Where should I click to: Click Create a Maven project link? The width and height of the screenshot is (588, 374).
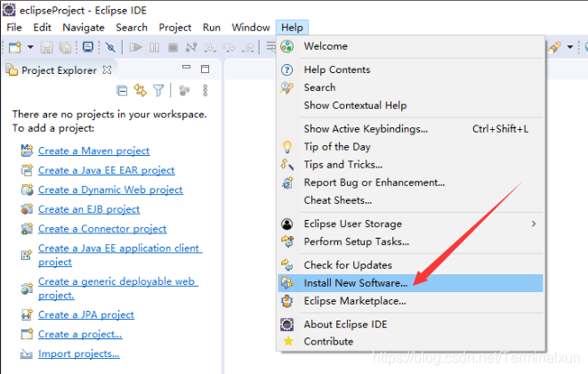pyautogui.click(x=93, y=151)
